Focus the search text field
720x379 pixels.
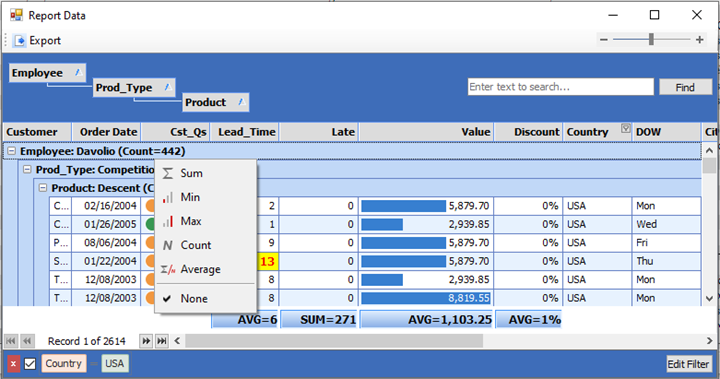pyautogui.click(x=561, y=87)
